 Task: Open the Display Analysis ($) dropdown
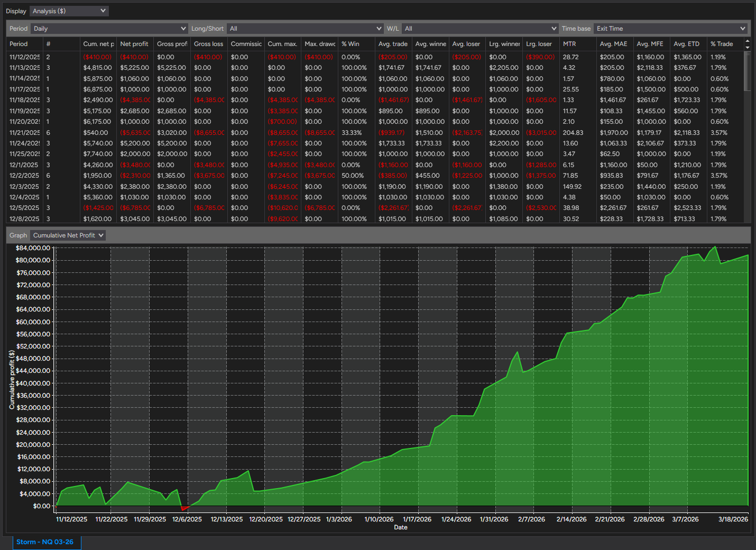coord(69,11)
